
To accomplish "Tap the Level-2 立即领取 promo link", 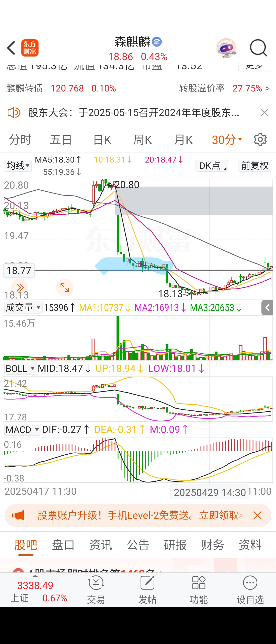I will tap(221, 515).
